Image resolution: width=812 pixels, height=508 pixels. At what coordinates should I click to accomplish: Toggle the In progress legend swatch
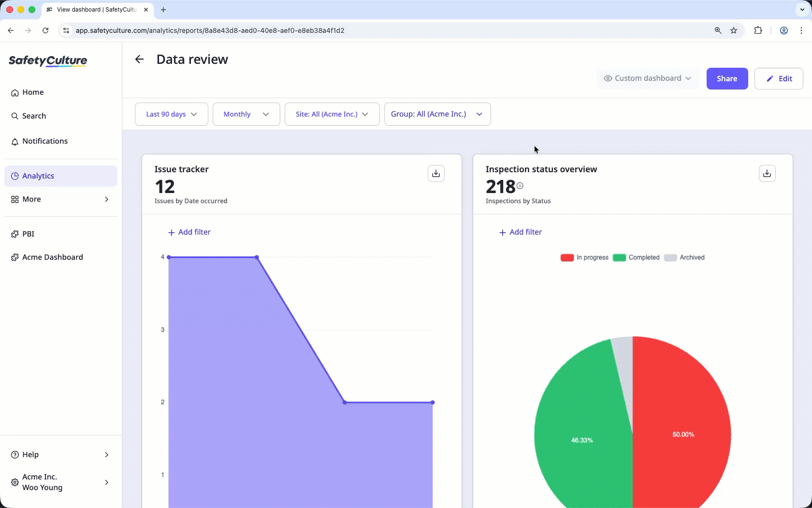(567, 258)
